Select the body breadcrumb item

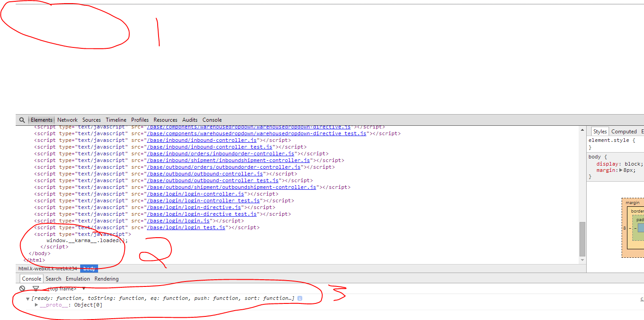(x=89, y=269)
